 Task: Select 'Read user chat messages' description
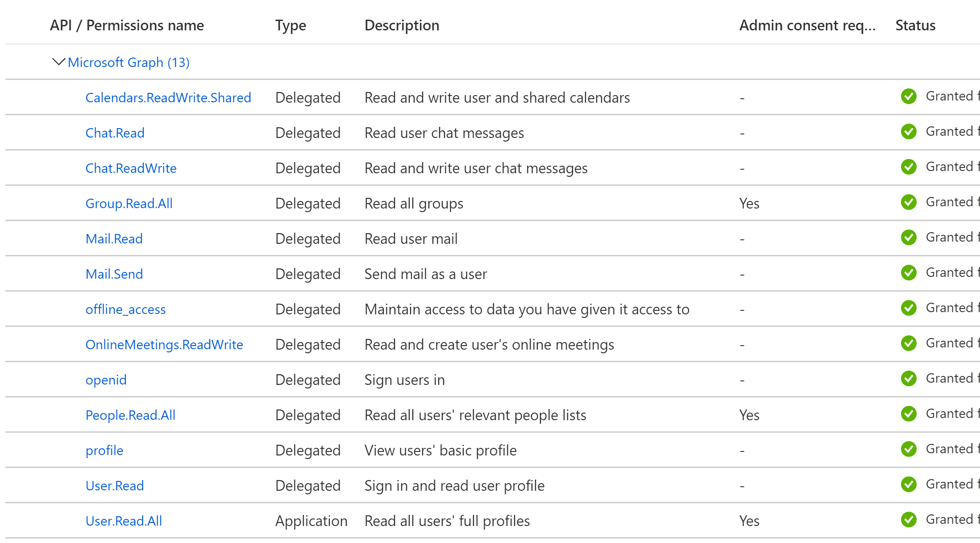(x=444, y=133)
